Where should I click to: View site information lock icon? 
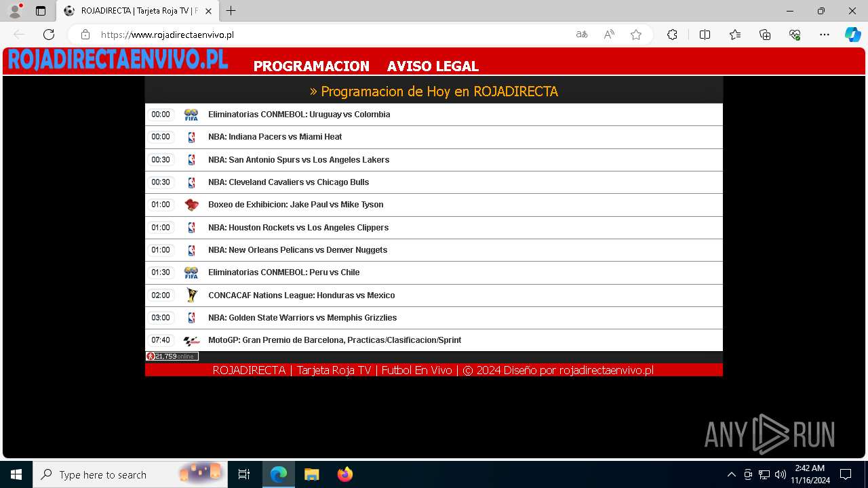[85, 35]
